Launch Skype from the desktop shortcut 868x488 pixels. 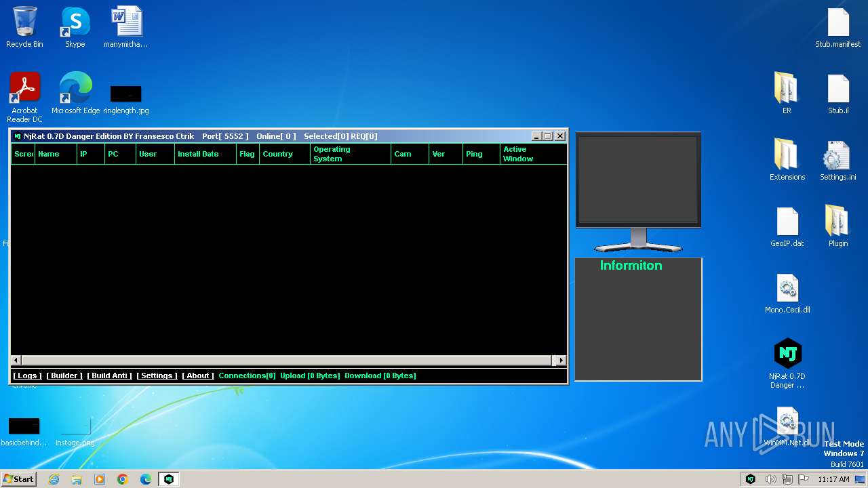pyautogui.click(x=75, y=27)
